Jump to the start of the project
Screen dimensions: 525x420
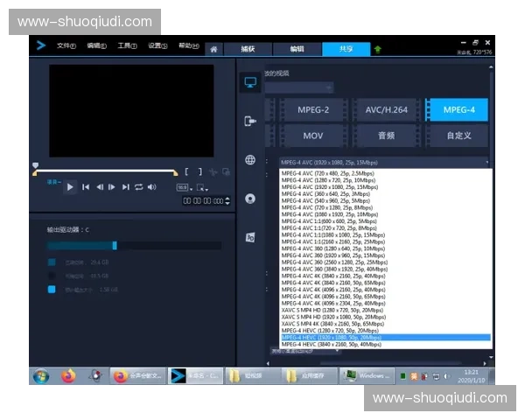tap(86, 187)
